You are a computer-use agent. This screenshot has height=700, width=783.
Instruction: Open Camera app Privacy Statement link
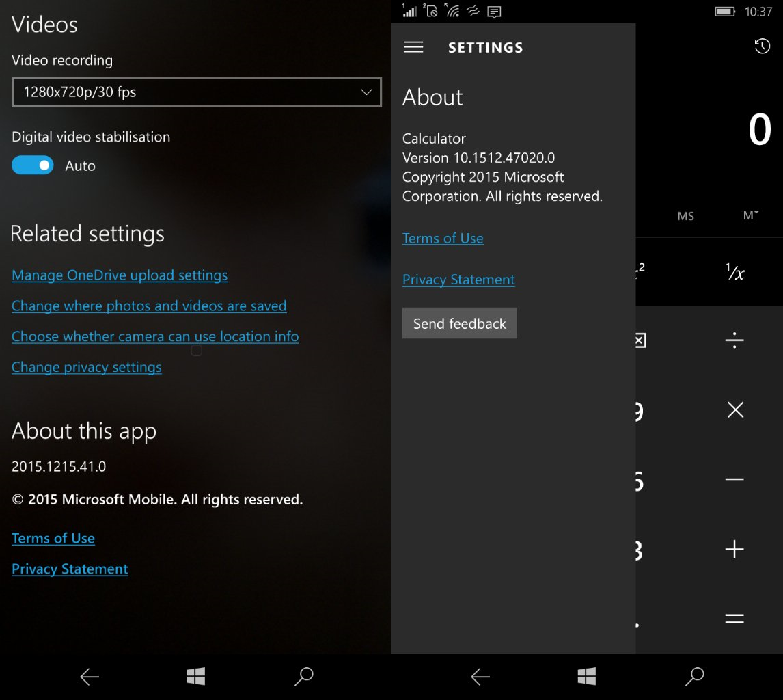click(x=70, y=569)
